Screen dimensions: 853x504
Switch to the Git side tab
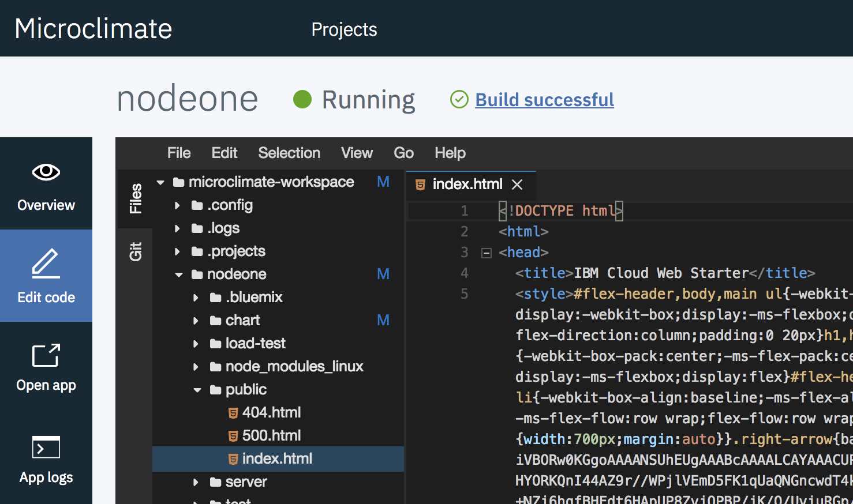136,251
